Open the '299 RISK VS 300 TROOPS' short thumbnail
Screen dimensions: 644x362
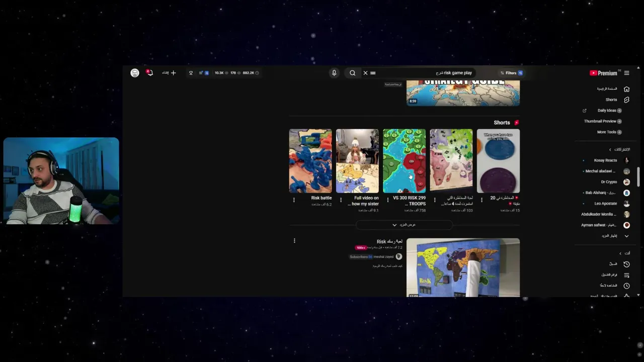[x=404, y=161]
